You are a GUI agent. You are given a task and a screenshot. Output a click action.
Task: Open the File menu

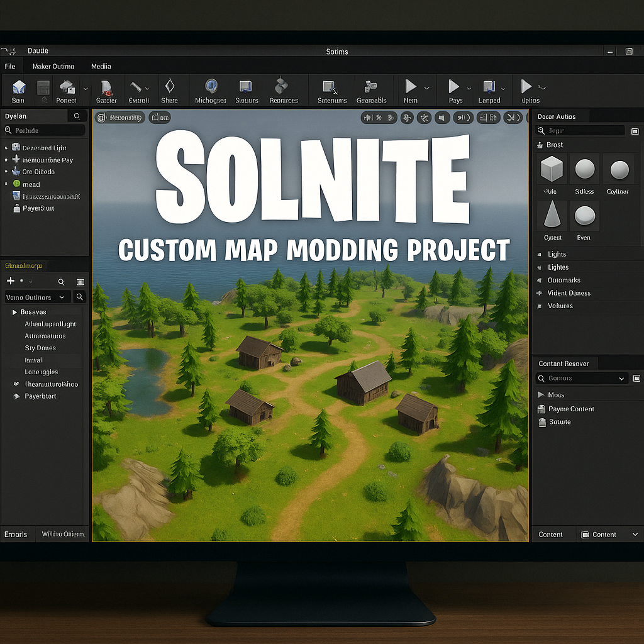(x=10, y=65)
